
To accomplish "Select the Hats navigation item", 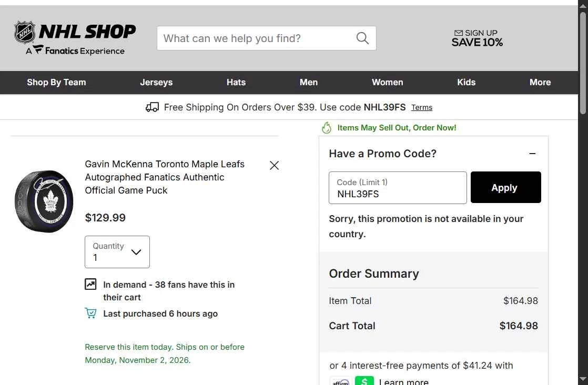I will click(236, 83).
